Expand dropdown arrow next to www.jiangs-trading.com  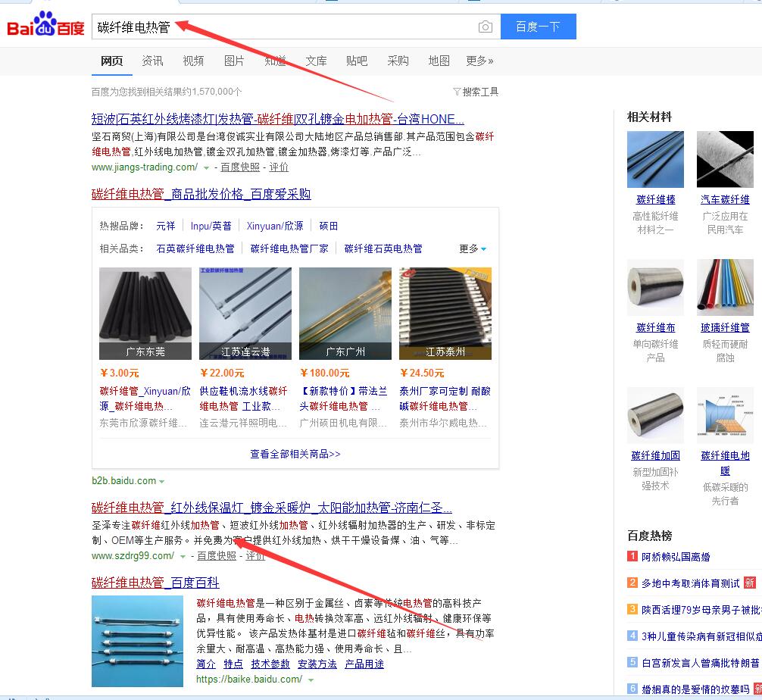206,167
